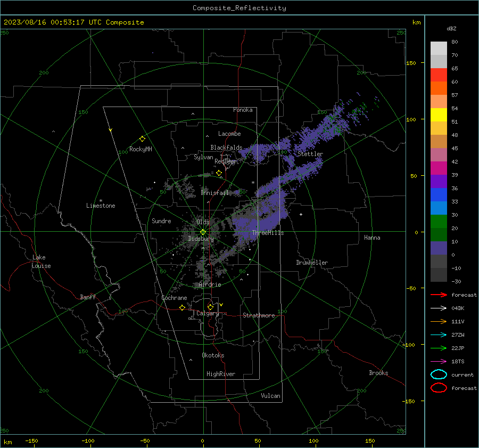The width and height of the screenshot is (479, 448).
Task: Click the yellow diamond marker below Cochrane
Action: [x=183, y=307]
